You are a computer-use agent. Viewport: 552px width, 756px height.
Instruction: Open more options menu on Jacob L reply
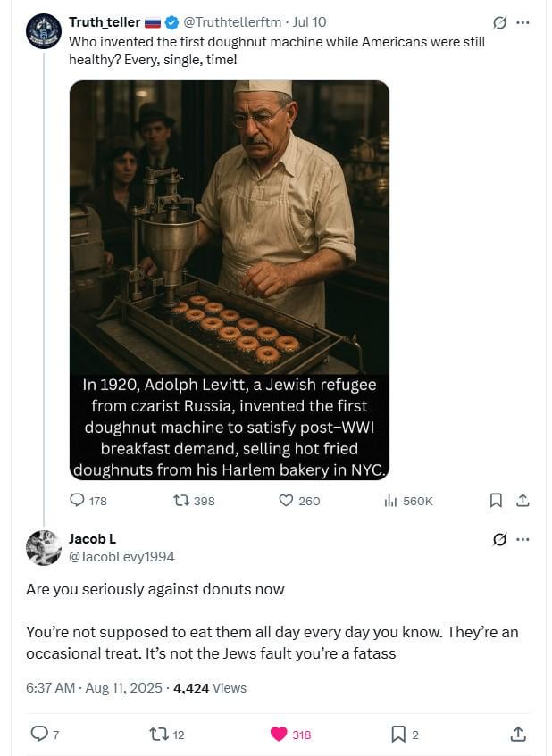[523, 539]
